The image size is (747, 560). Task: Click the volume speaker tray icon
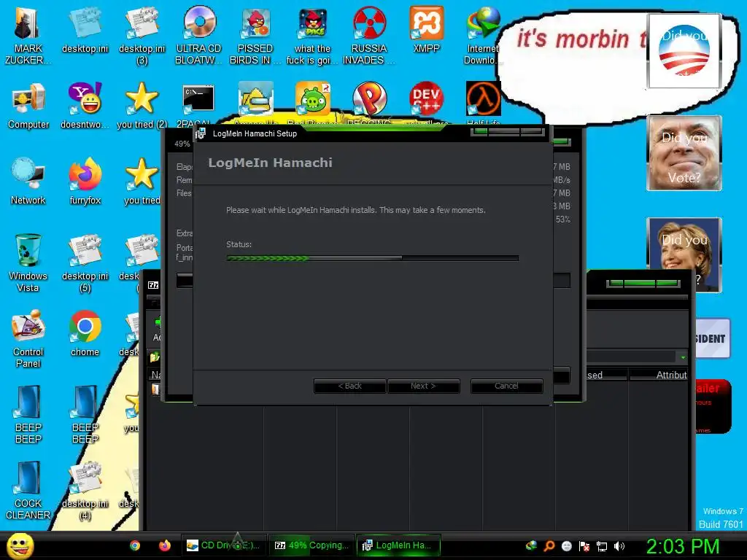point(619,546)
